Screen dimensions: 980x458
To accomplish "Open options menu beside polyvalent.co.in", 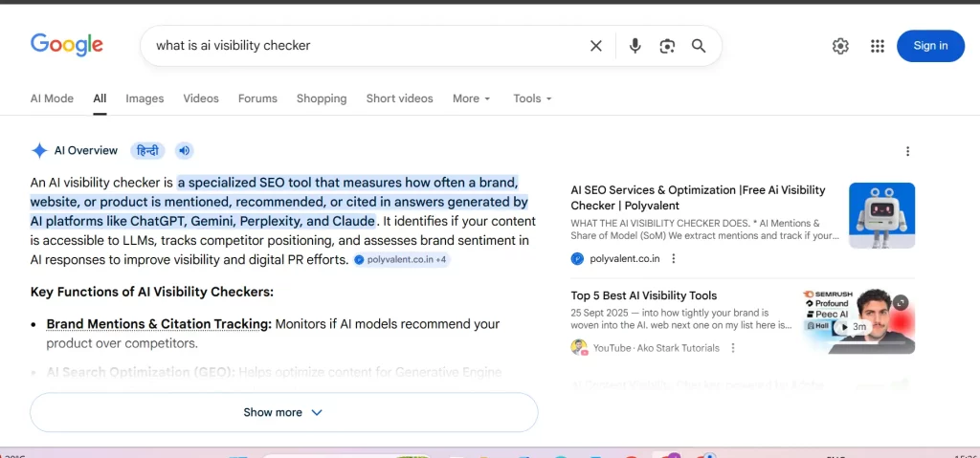I will [673, 259].
